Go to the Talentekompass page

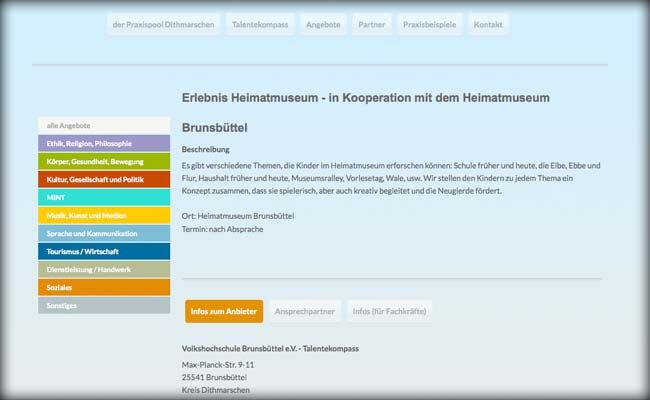(x=258, y=24)
